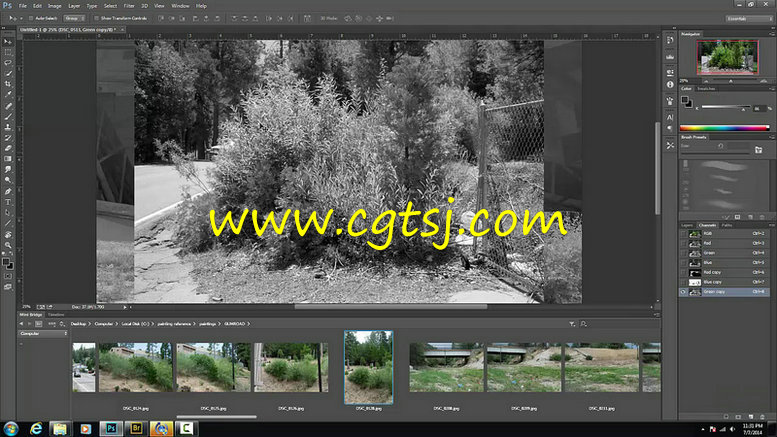The height and width of the screenshot is (437, 777).
Task: Click Local Disk (C:) in breadcrumb path
Action: 135,324
